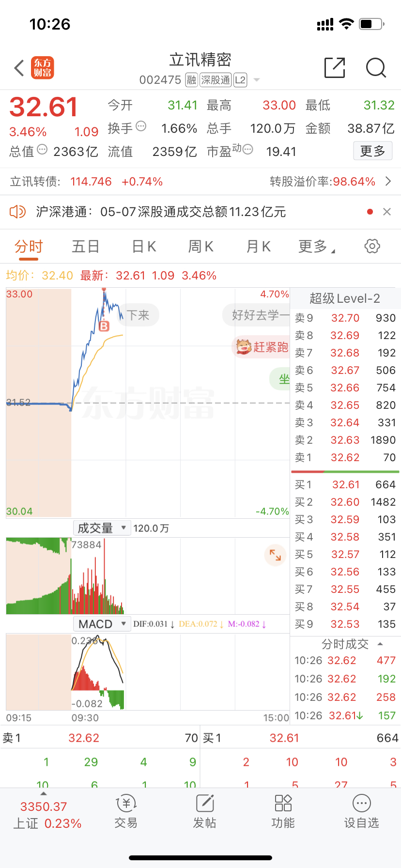Tap bottom 买1 32.61 queue header

(300, 738)
